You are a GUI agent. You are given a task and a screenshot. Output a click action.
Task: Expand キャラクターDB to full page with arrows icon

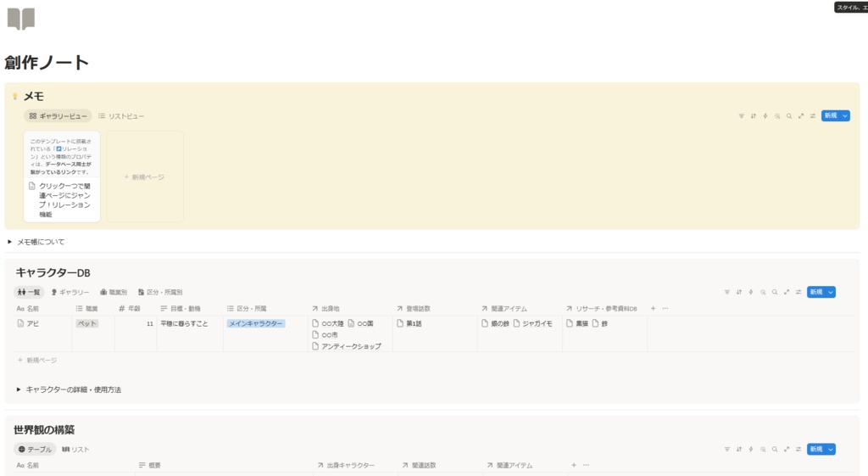[787, 292]
